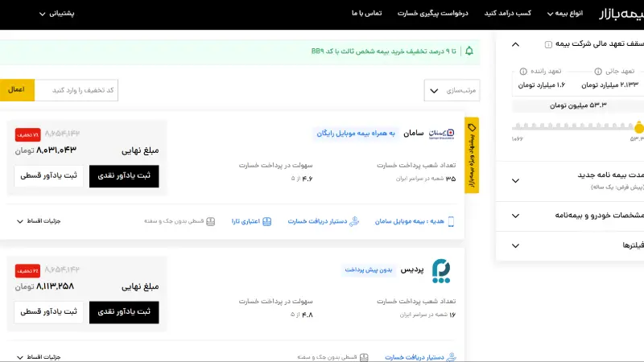Click the ۵۳.۳ میلیون تومان coverage value
This screenshot has height=362, width=644.
578,106
